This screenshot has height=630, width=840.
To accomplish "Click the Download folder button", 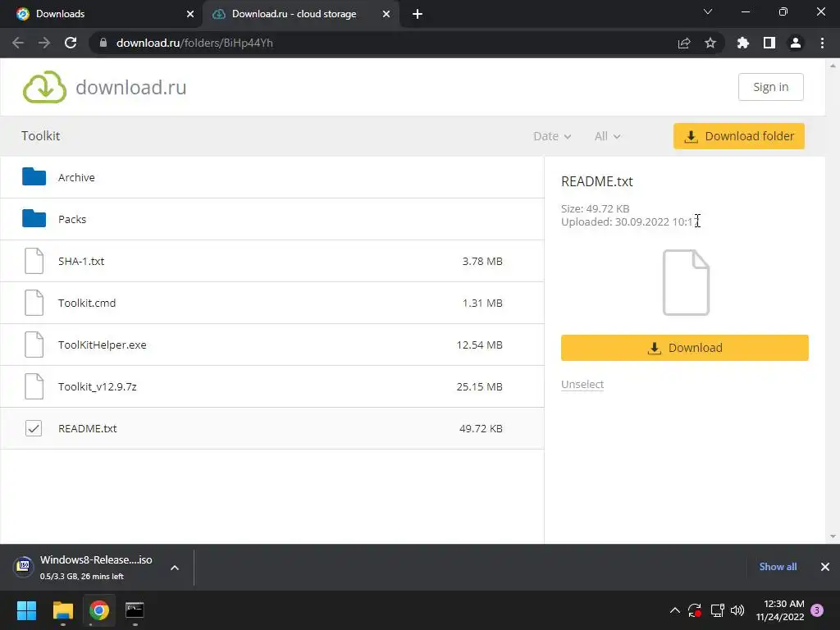I will pyautogui.click(x=739, y=136).
